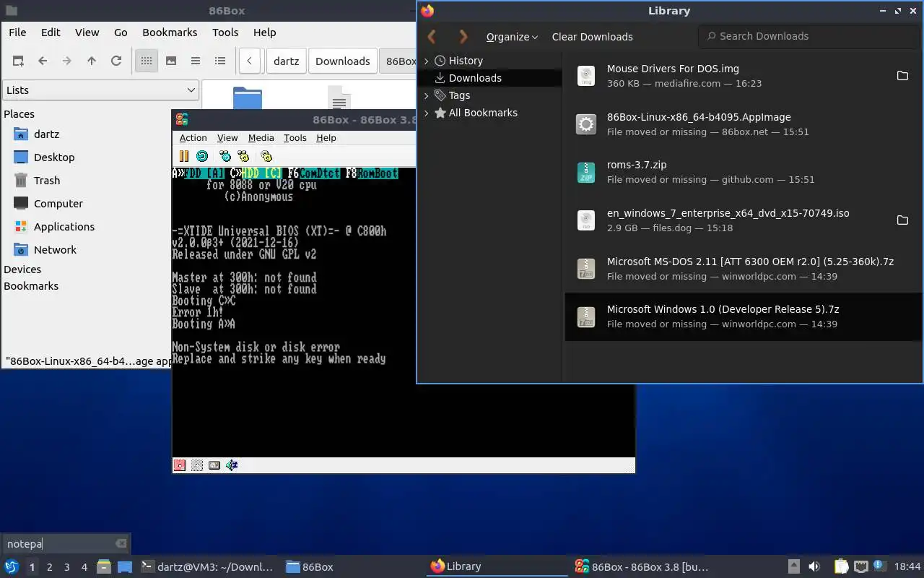
Task: Expand the All Bookmarks tree item
Action: (426, 113)
